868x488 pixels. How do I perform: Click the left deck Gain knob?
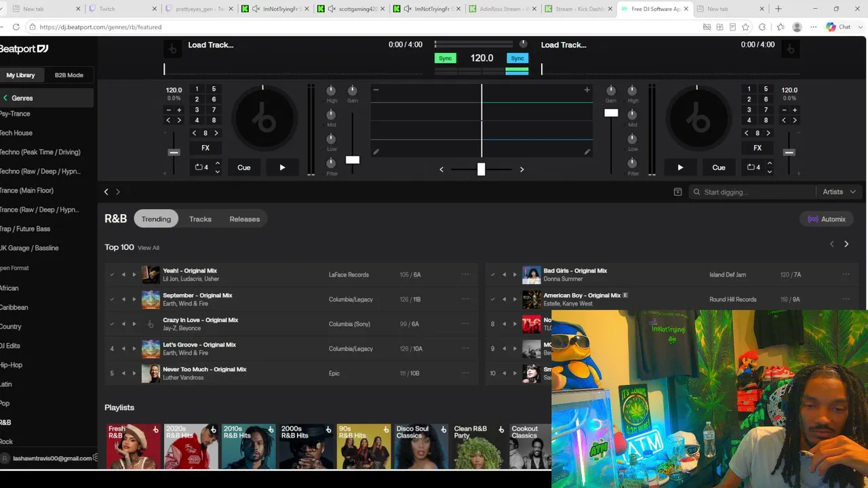(x=353, y=91)
